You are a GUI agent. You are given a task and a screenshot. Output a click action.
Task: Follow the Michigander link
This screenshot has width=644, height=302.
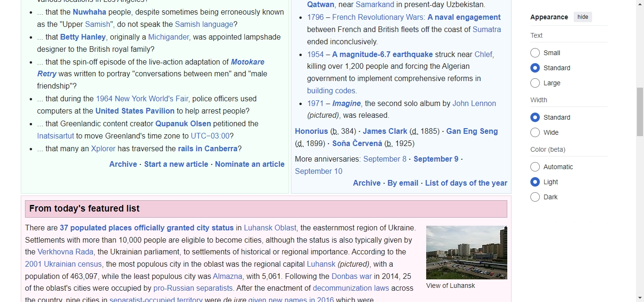(x=168, y=37)
